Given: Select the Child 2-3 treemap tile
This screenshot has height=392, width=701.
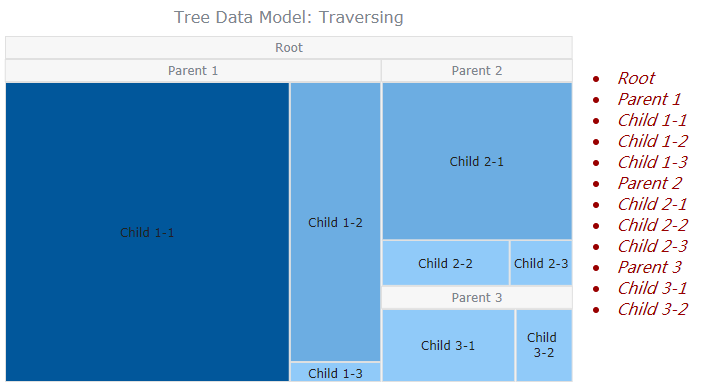Looking at the screenshot, I should [x=541, y=263].
